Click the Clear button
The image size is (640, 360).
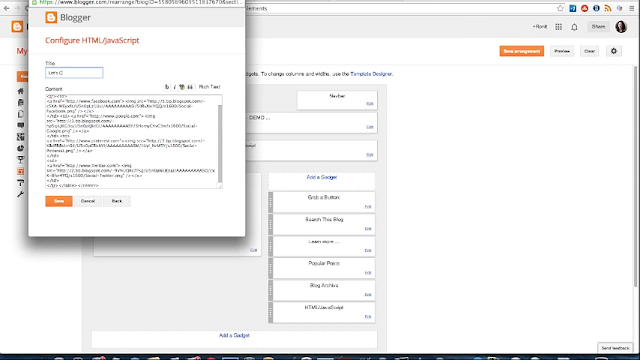[589, 51]
